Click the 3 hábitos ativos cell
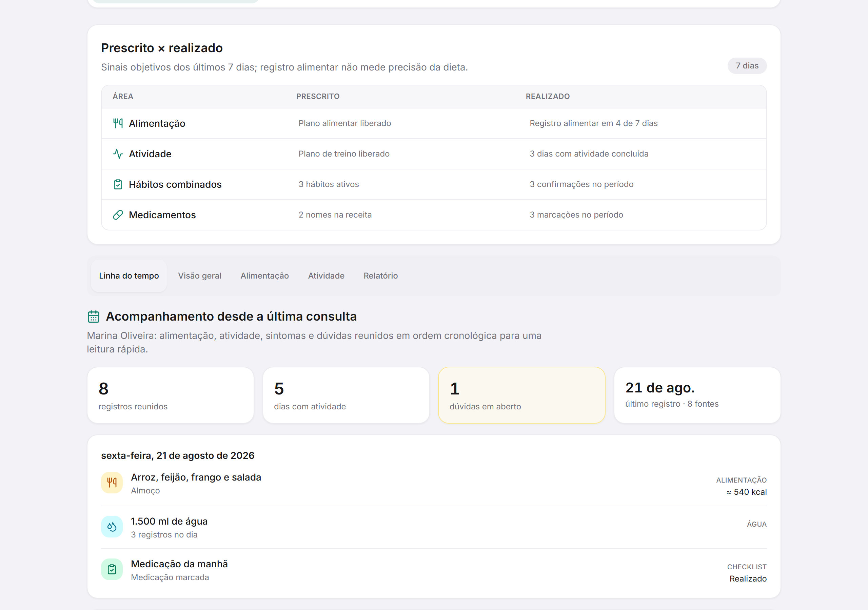 [329, 184]
